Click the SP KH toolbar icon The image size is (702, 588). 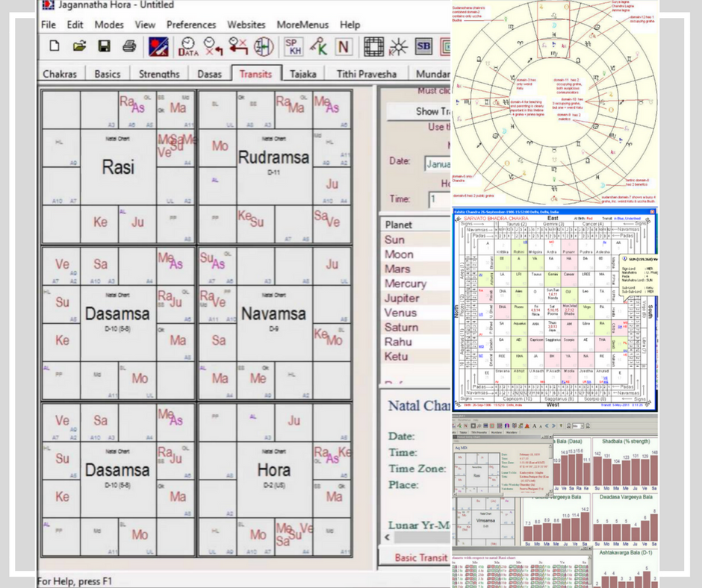coord(294,47)
